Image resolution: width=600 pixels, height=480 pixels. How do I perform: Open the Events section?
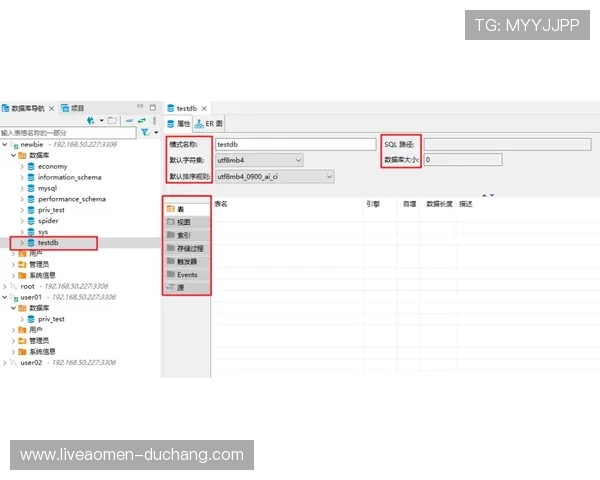tap(187, 274)
